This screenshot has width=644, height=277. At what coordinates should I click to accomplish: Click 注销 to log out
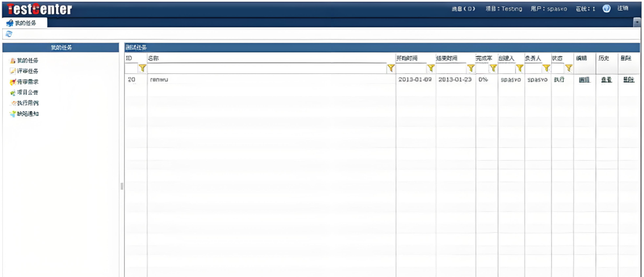click(623, 9)
